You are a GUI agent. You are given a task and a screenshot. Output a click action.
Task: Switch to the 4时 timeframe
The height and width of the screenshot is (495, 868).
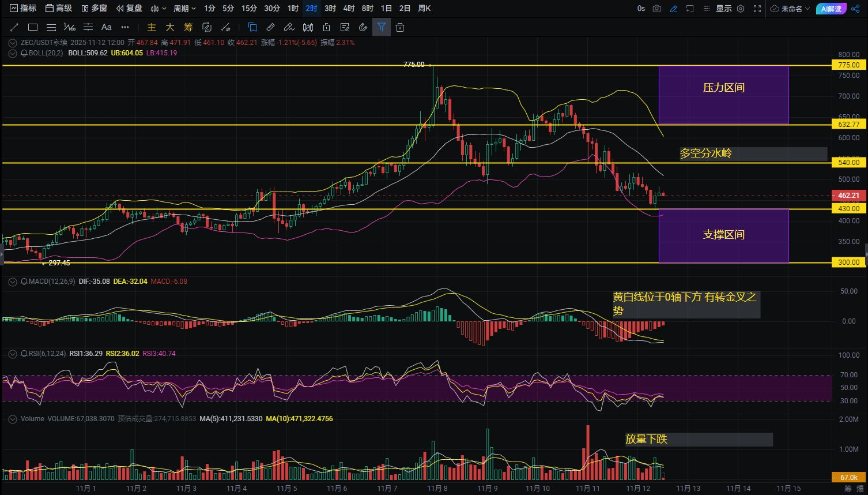coord(349,9)
